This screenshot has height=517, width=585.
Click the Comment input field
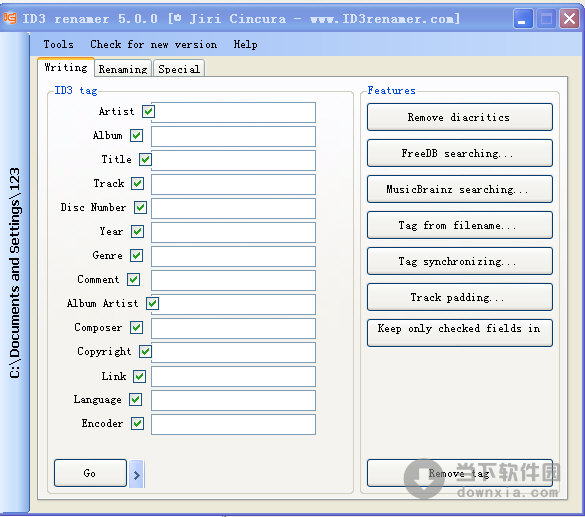(x=234, y=281)
